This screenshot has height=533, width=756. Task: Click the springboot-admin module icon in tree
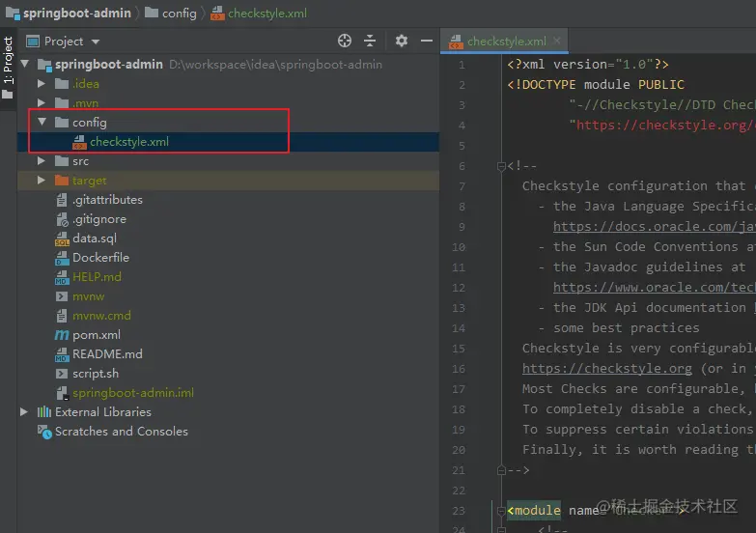(x=44, y=65)
